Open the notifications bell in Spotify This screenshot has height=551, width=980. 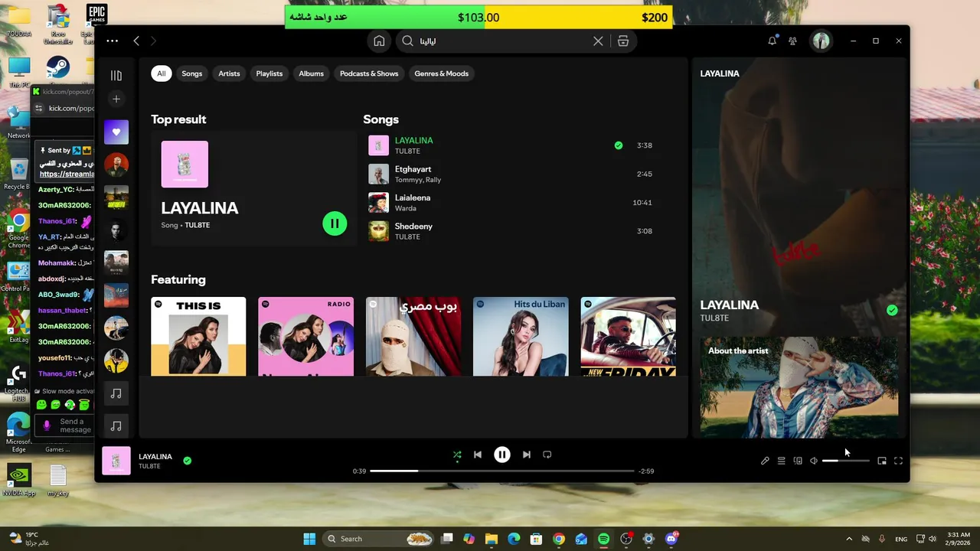coord(772,41)
